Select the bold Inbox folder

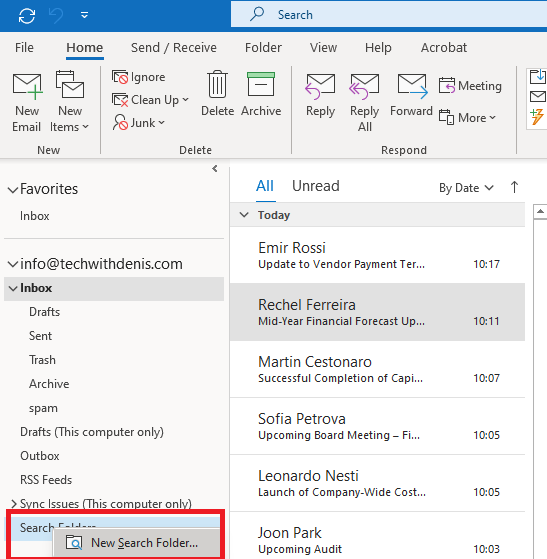click(x=114, y=288)
